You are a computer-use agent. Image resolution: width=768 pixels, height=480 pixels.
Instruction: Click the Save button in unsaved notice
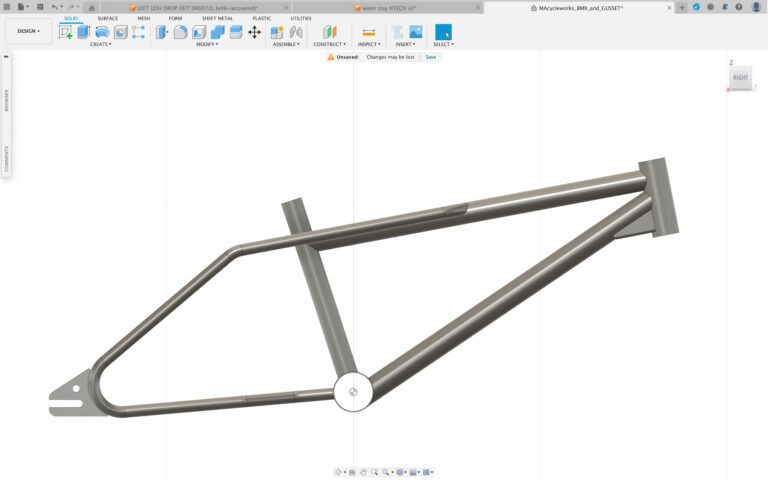[x=430, y=57]
